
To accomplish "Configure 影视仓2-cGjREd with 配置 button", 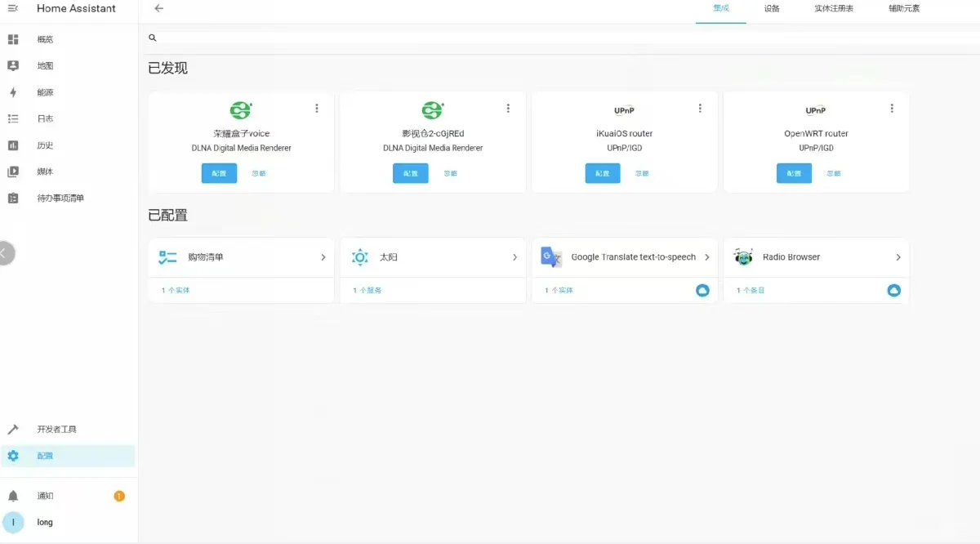I will [x=411, y=173].
